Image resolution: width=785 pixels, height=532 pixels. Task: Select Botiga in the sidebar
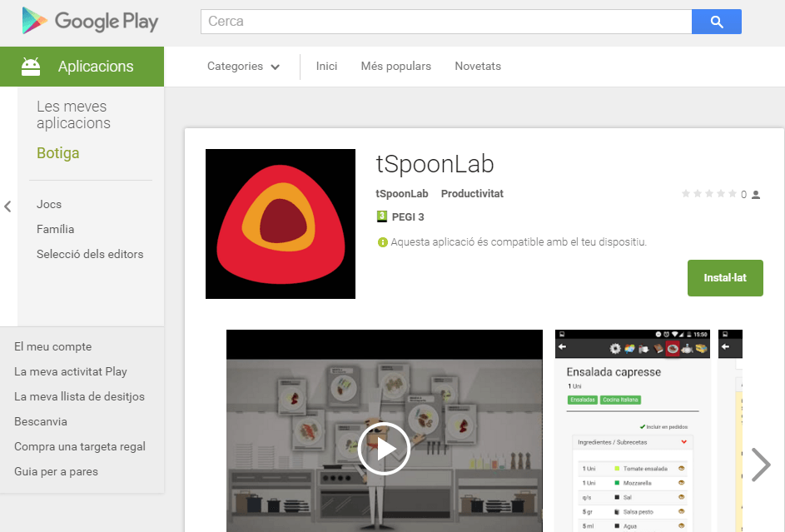(58, 152)
